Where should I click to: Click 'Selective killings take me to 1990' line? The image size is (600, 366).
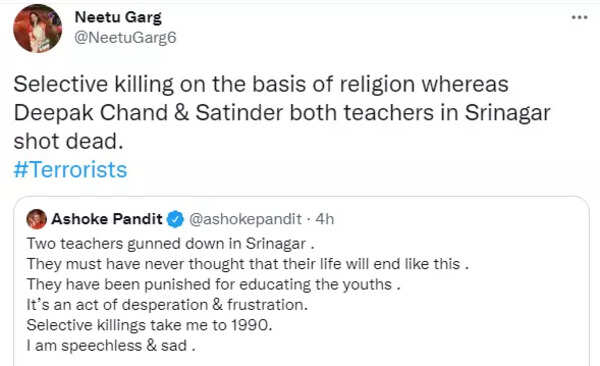(x=149, y=325)
